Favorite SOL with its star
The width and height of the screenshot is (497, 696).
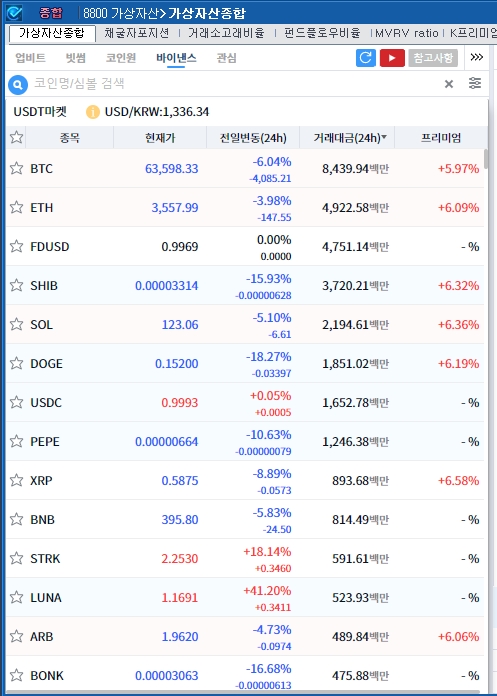16,324
